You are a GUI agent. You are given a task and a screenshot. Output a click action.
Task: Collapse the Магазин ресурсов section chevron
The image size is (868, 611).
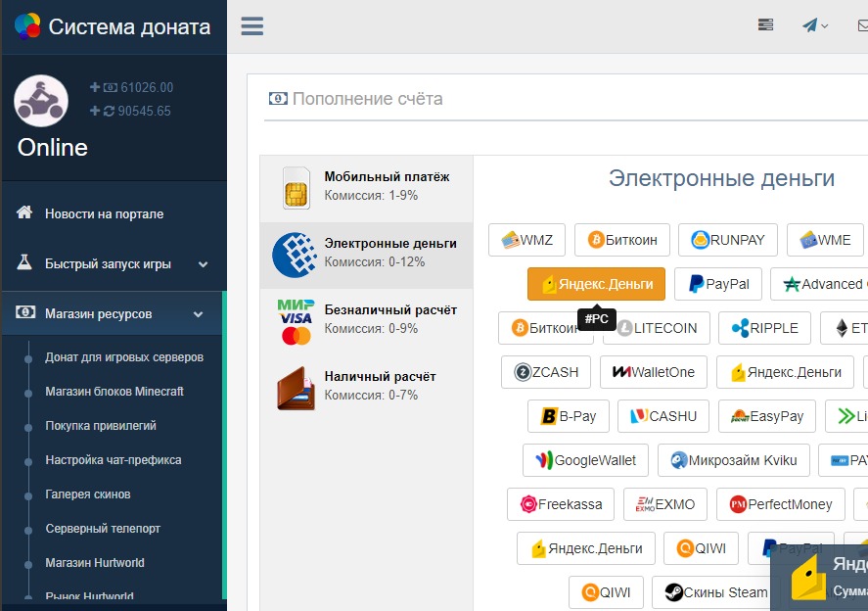199,314
